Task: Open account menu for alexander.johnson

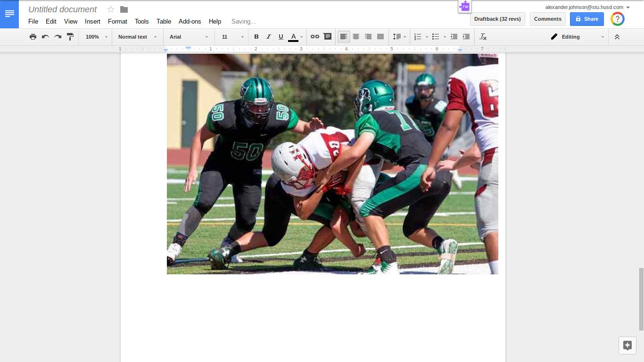Action: pyautogui.click(x=587, y=7)
